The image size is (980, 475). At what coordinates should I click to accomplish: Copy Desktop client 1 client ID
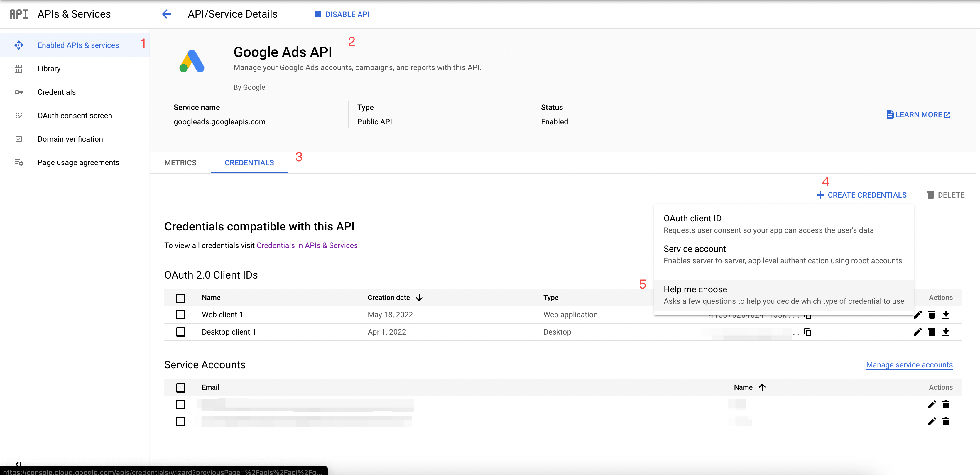(x=808, y=332)
